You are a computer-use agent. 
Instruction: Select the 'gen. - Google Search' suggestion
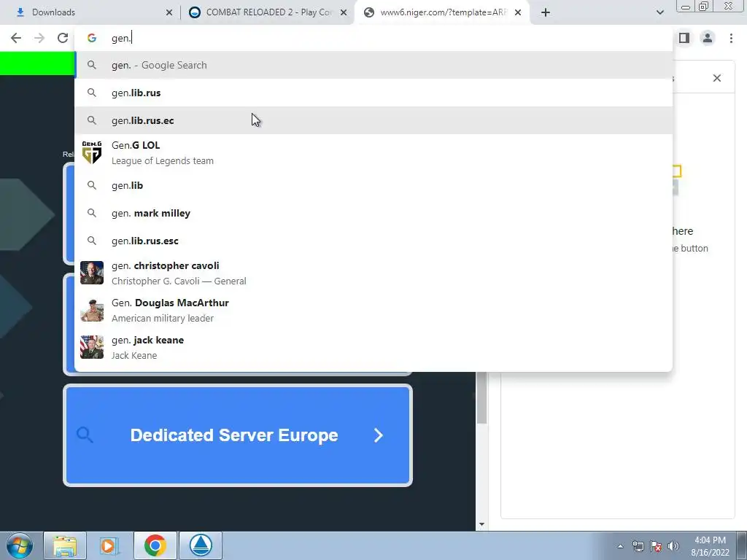[x=373, y=65]
